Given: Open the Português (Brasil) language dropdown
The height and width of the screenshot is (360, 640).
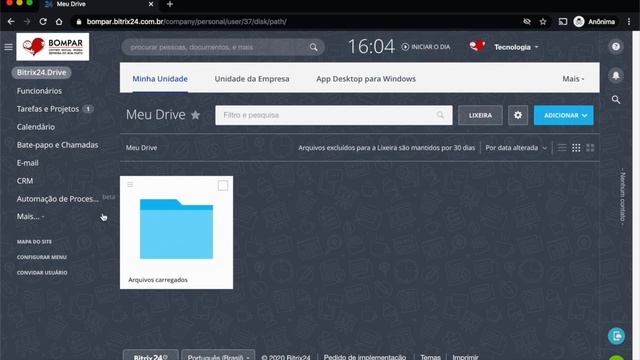Looking at the screenshot, I should tap(218, 356).
